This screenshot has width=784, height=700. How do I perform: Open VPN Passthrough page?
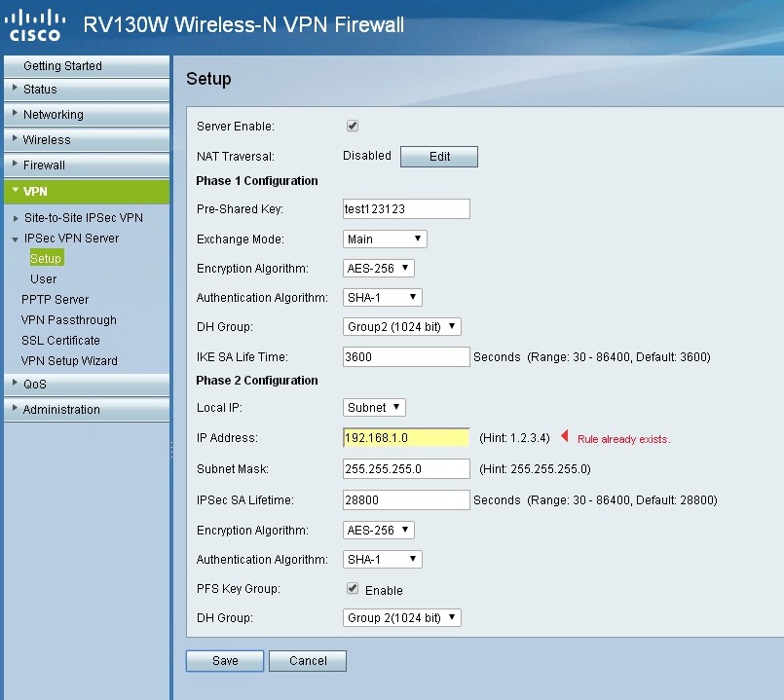tap(68, 320)
